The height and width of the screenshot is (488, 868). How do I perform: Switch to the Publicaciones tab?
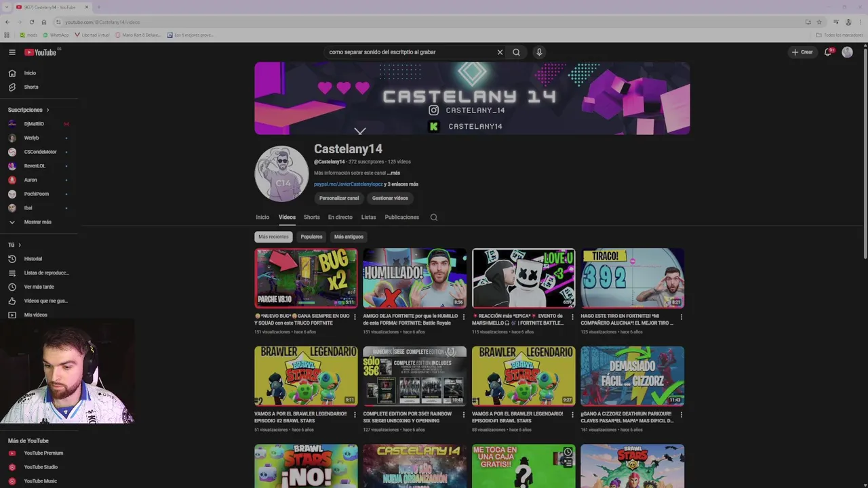pos(402,218)
